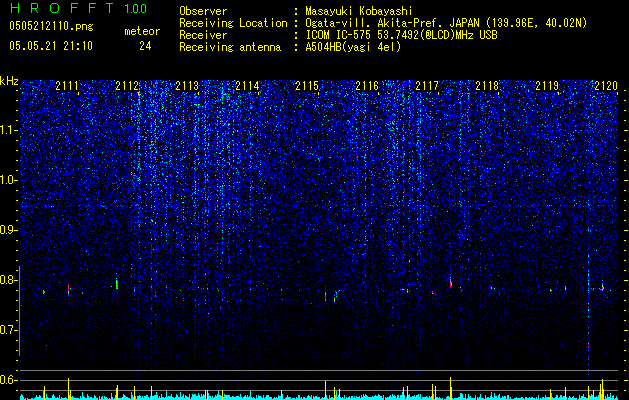This screenshot has width=629, height=400.
Task: Click the 1.0 kHz axis label
Action: pos(8,180)
